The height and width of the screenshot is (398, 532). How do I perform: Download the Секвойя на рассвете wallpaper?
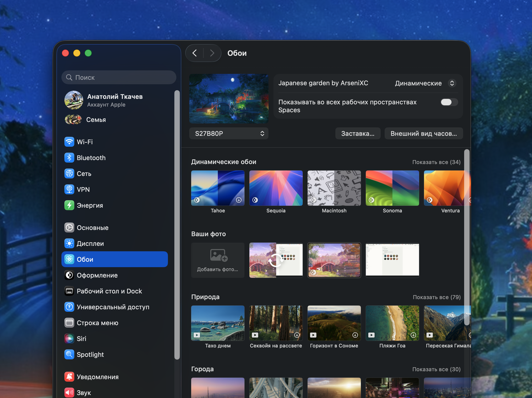click(x=297, y=335)
